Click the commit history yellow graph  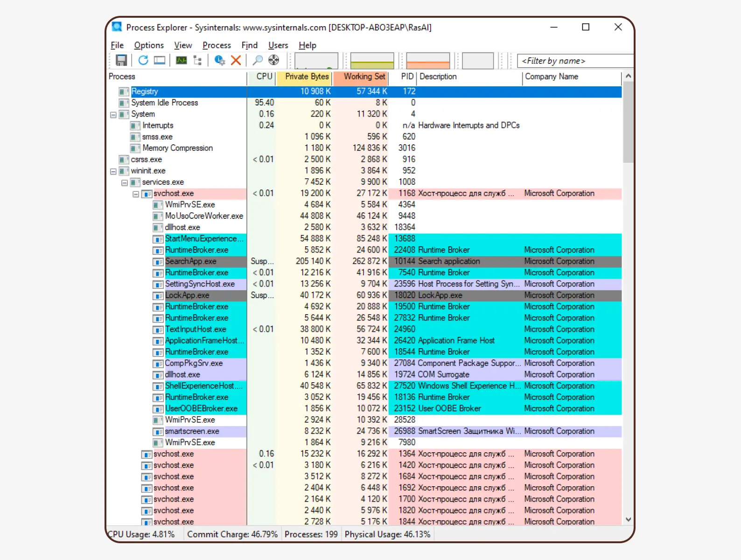point(372,61)
